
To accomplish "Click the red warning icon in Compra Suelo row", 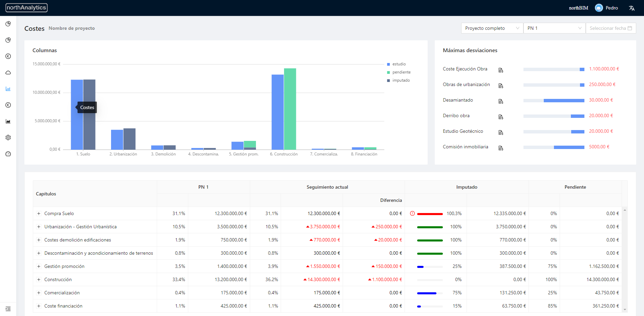I will (412, 213).
